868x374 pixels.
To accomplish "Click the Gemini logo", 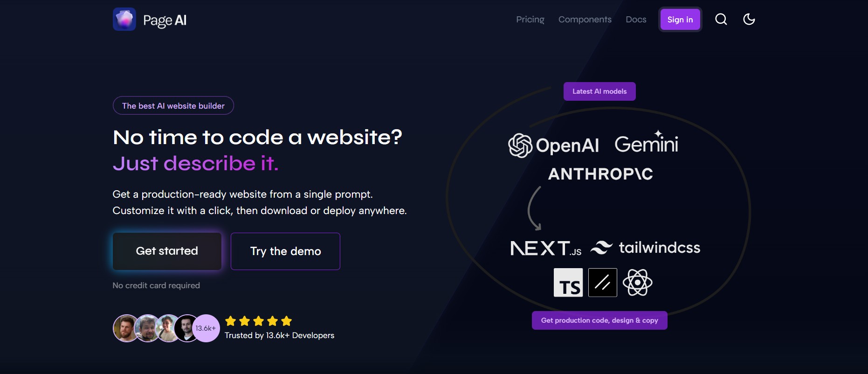I will [x=646, y=144].
